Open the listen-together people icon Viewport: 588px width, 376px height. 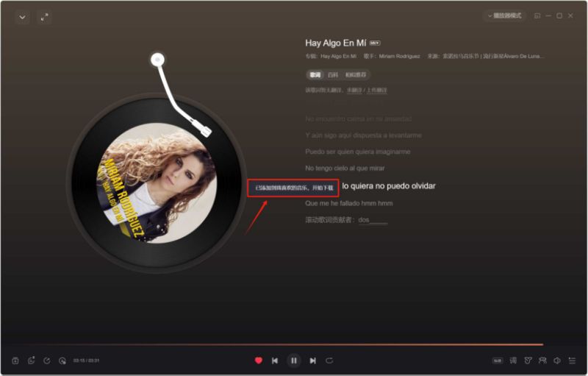click(542, 361)
